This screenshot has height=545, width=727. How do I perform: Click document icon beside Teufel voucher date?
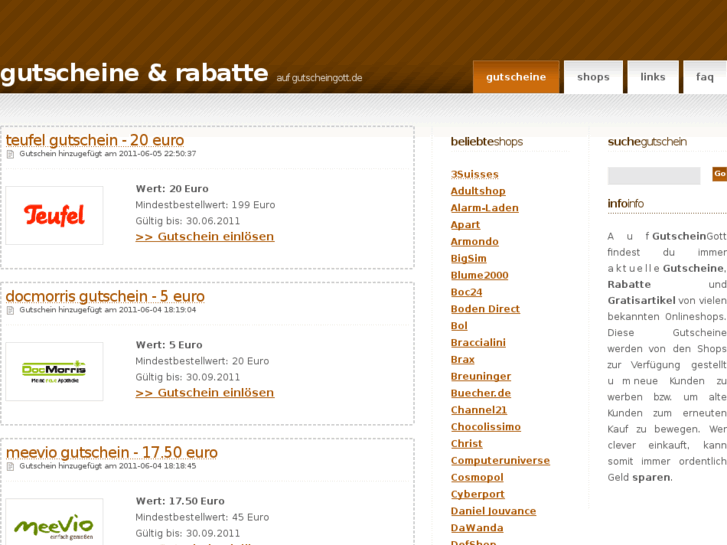(11, 154)
